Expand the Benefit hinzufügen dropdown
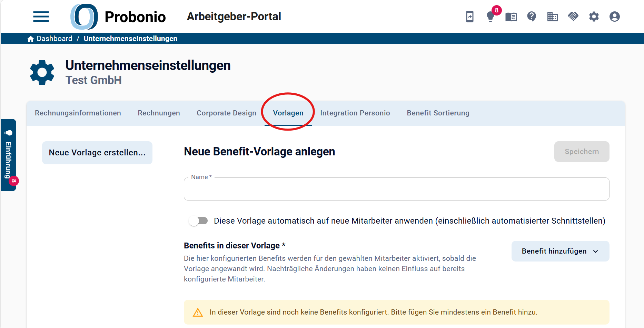The image size is (644, 328). pos(560,251)
